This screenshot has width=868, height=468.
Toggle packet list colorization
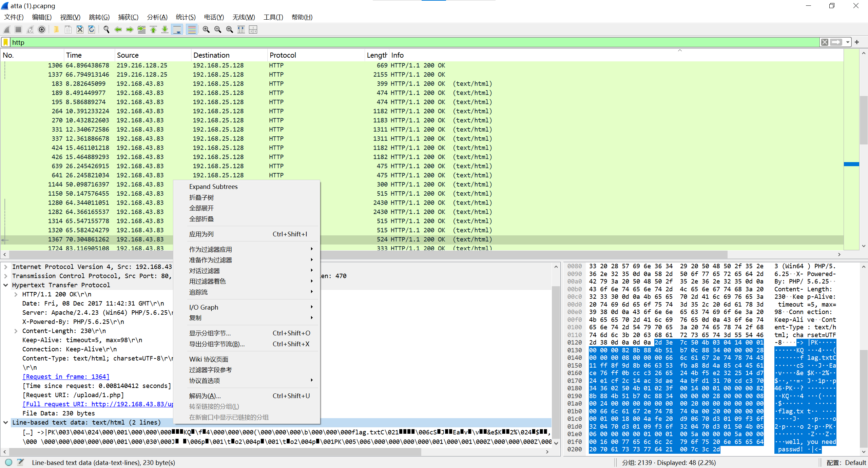coord(192,30)
